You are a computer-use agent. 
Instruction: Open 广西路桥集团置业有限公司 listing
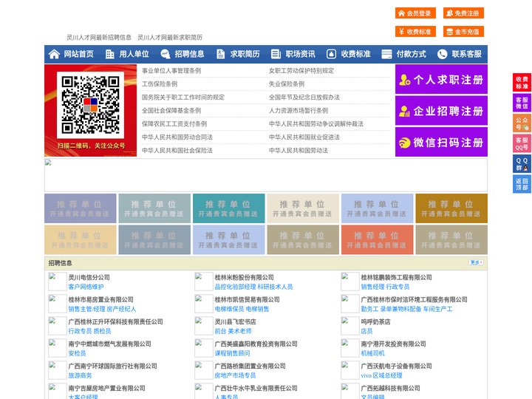(250, 366)
